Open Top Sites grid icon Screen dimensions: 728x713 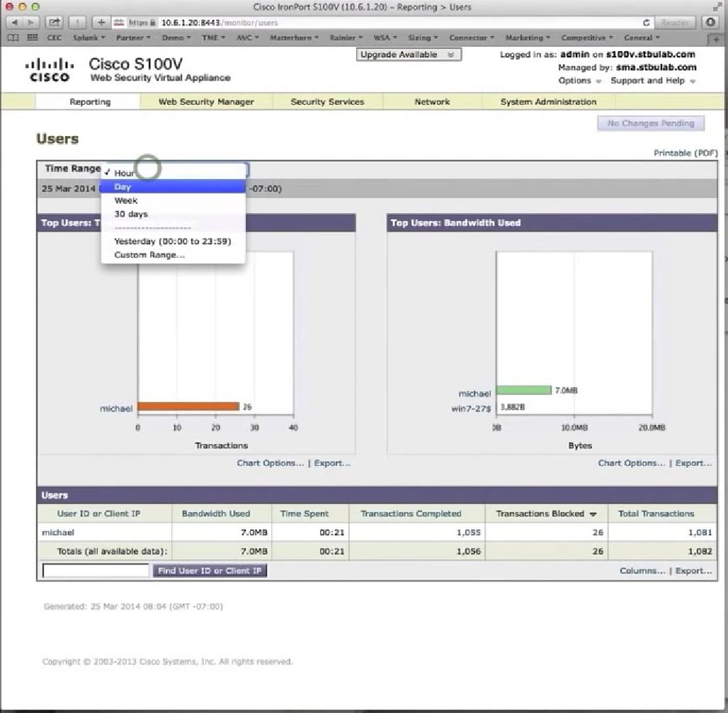[x=33, y=38]
